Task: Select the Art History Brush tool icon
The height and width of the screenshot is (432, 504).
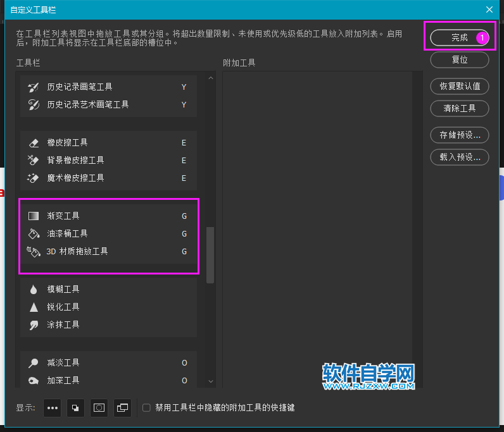Action: [x=34, y=105]
